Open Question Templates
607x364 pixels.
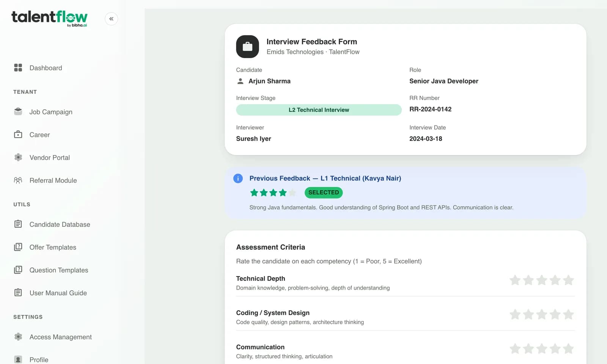click(x=59, y=270)
